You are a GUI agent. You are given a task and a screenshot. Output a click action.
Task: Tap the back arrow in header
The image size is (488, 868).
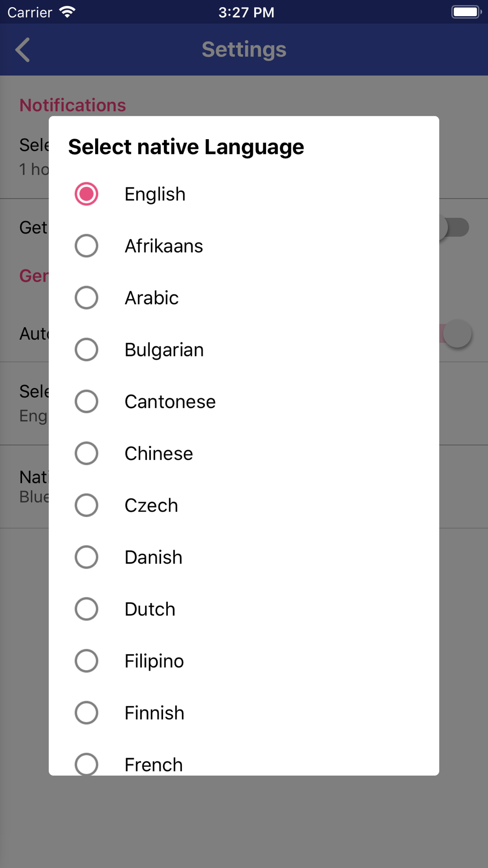[23, 50]
